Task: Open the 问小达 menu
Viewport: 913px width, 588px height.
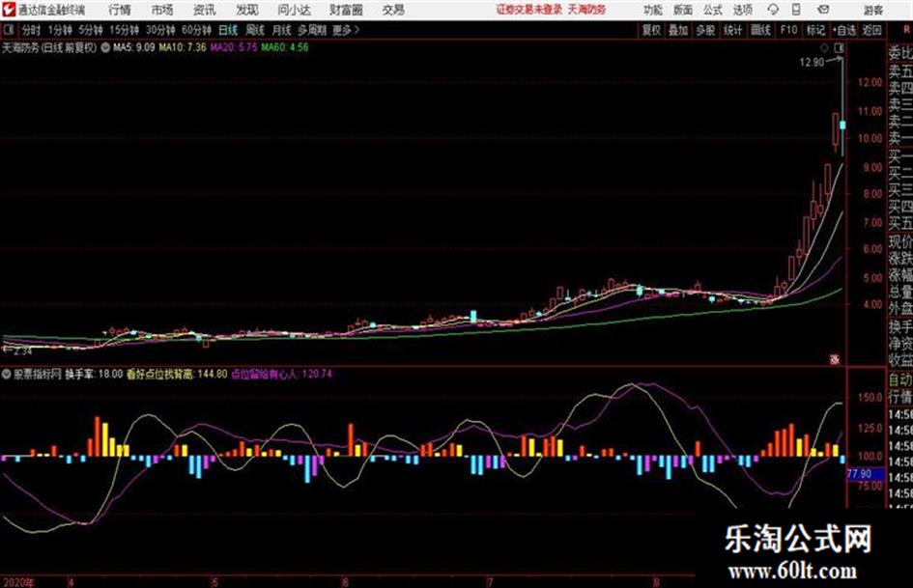Action: pos(294,10)
